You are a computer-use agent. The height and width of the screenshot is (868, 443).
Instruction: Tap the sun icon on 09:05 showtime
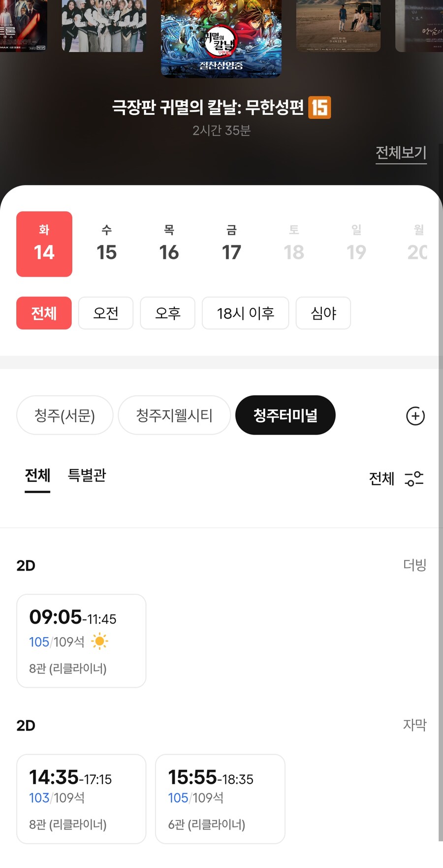click(x=99, y=641)
